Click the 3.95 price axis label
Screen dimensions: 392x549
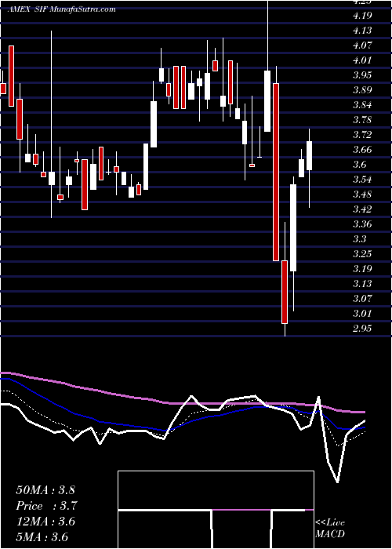click(x=362, y=75)
